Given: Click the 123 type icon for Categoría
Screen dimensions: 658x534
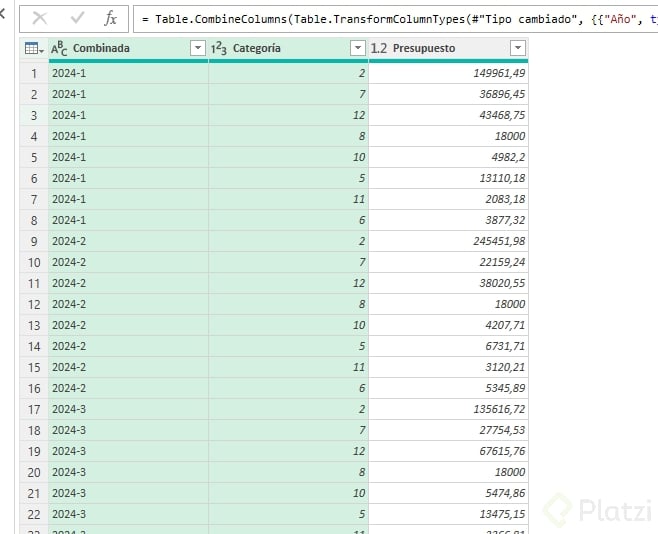Looking at the screenshot, I should tap(219, 48).
